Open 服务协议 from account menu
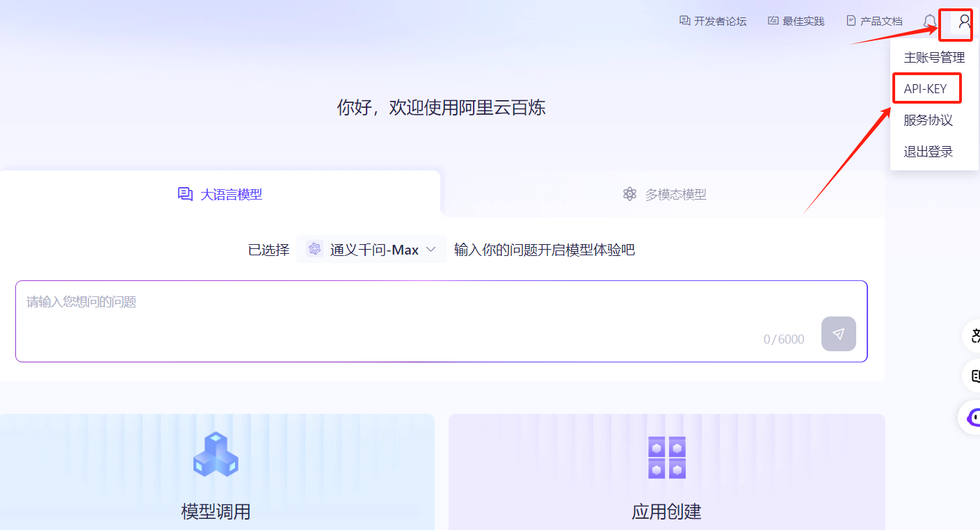The image size is (980, 530). click(x=928, y=120)
